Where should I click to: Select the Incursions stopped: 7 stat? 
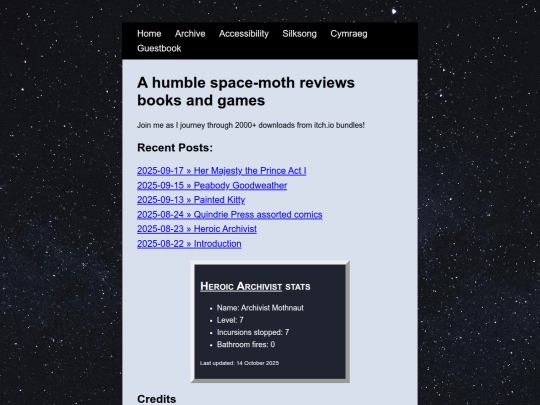pos(253,332)
